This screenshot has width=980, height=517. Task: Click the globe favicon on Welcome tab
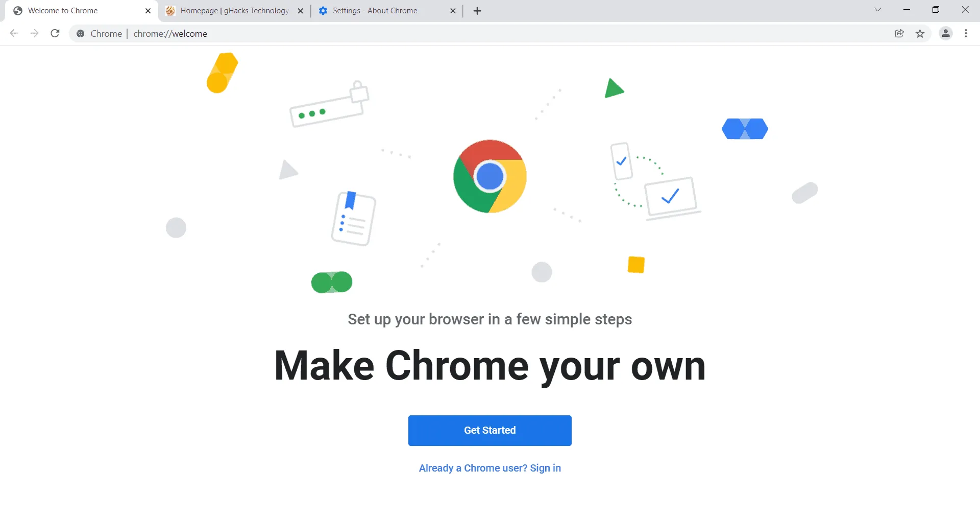click(x=18, y=11)
